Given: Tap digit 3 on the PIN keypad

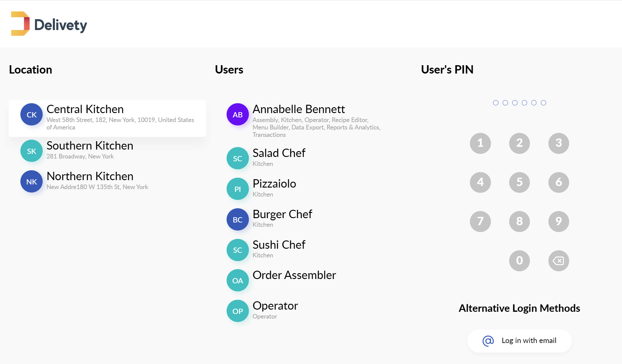Looking at the screenshot, I should click(559, 143).
